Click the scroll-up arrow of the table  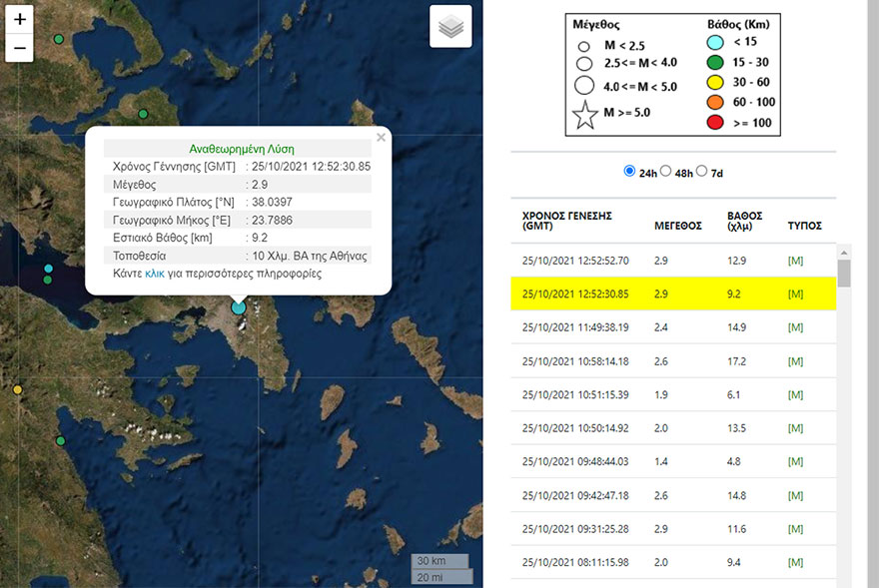tap(844, 251)
